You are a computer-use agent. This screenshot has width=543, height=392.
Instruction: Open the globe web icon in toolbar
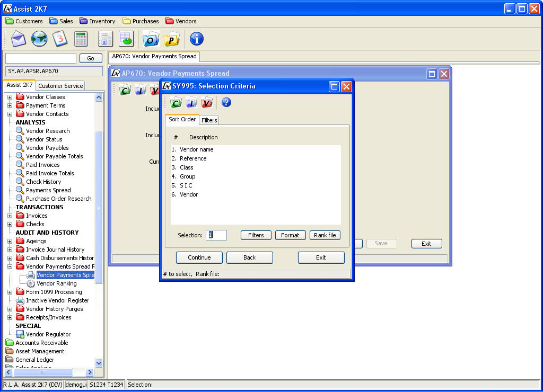pos(39,39)
